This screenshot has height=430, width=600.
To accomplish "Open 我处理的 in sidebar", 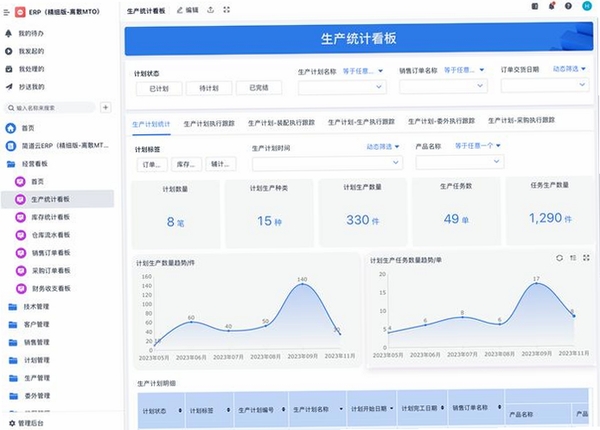I will tap(25, 69).
